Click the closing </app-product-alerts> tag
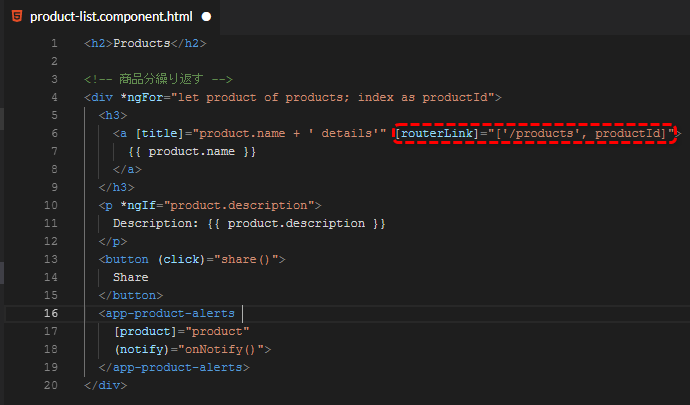This screenshot has width=690, height=405. coord(174,368)
